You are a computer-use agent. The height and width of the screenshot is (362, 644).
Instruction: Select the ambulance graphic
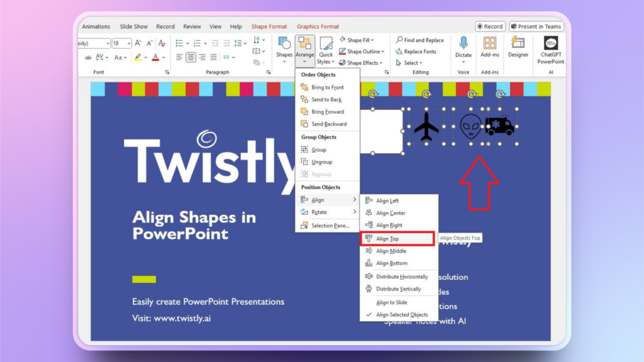click(x=499, y=125)
